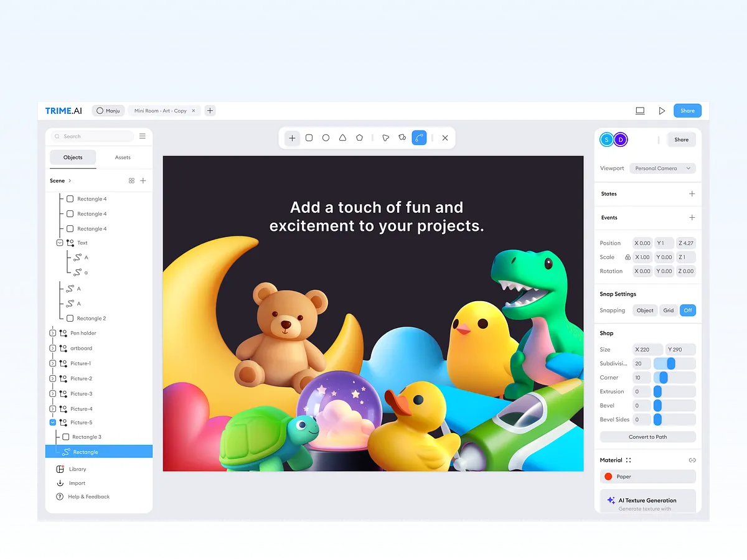The height and width of the screenshot is (560, 747).
Task: Open Help & Feedback
Action: [84, 497]
